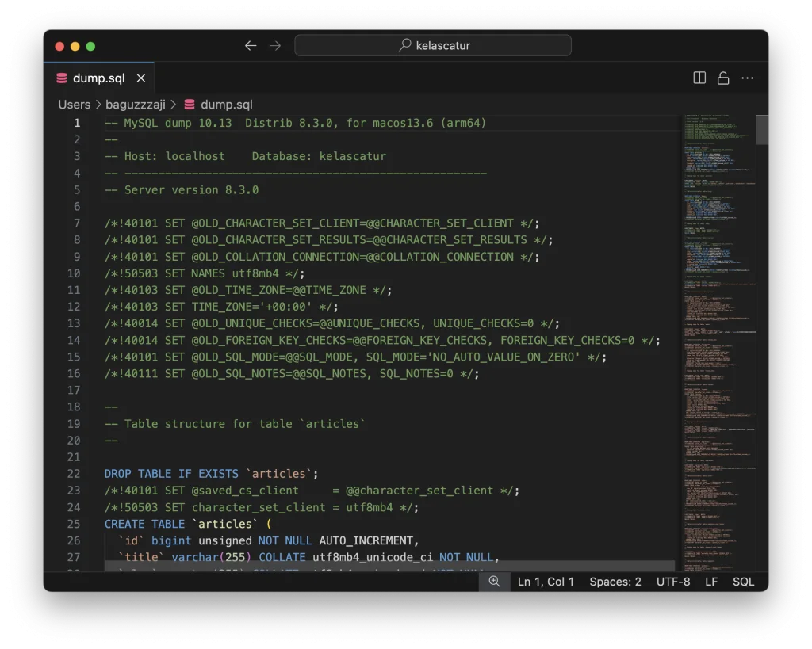Split the editor to the right
The width and height of the screenshot is (812, 649).
(699, 78)
